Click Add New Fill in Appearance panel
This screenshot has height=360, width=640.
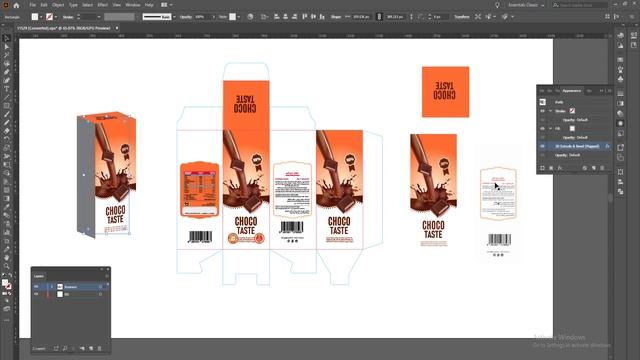coord(551,168)
